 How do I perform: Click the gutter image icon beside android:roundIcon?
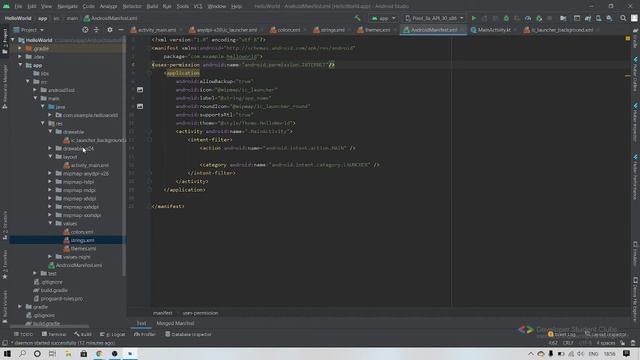click(140, 106)
